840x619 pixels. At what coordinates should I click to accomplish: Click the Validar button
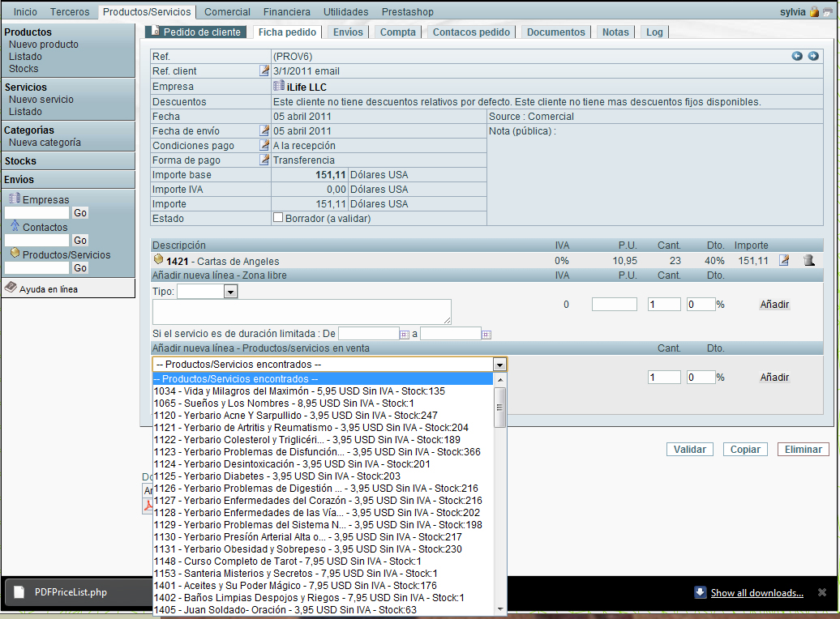689,449
